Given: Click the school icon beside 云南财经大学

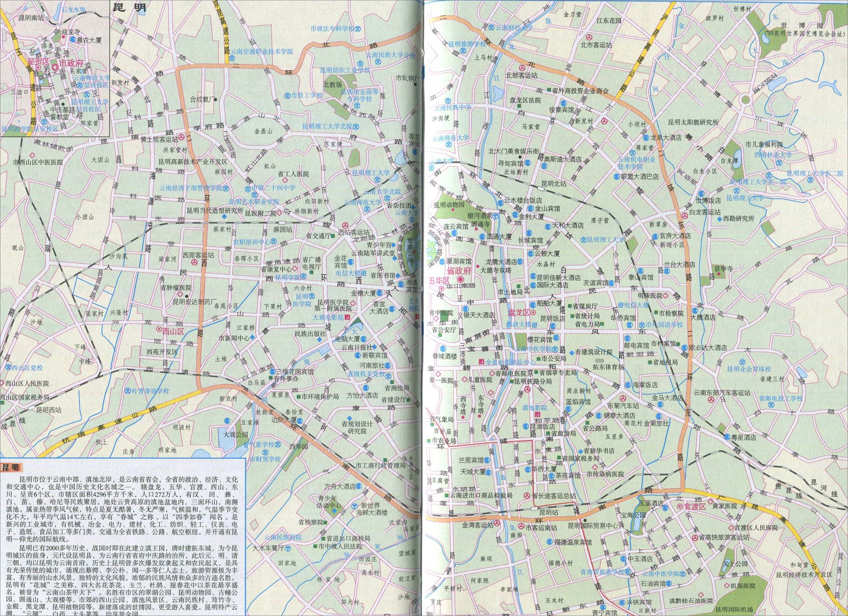Looking at the screenshot, I should pyautogui.click(x=492, y=27).
